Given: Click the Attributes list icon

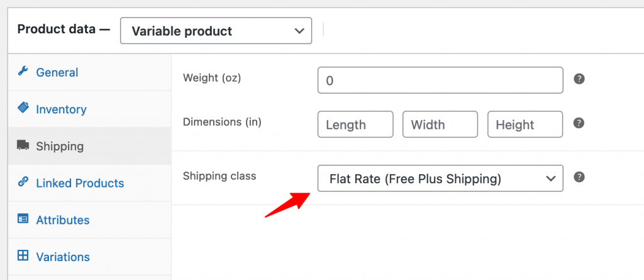Looking at the screenshot, I should [x=23, y=219].
